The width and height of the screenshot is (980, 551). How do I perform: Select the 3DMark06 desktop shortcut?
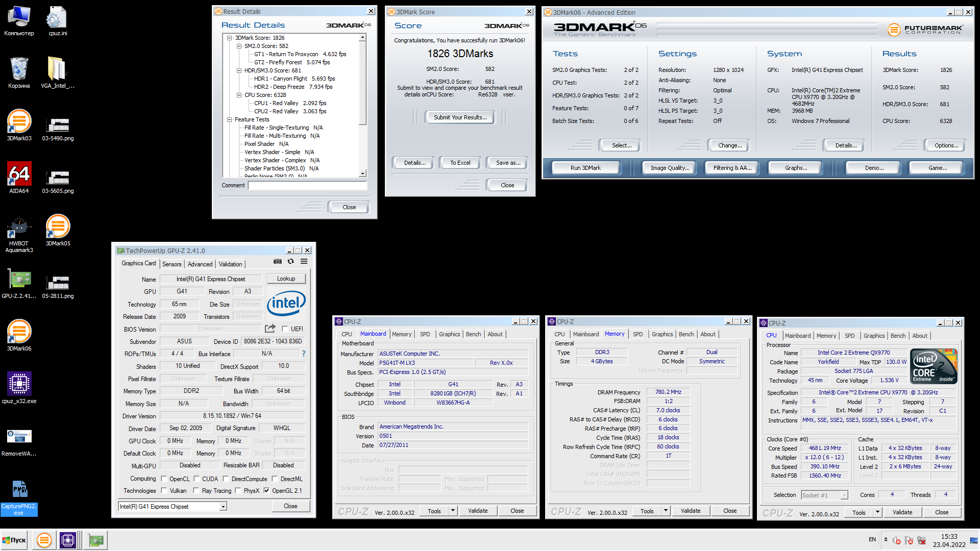[x=19, y=335]
